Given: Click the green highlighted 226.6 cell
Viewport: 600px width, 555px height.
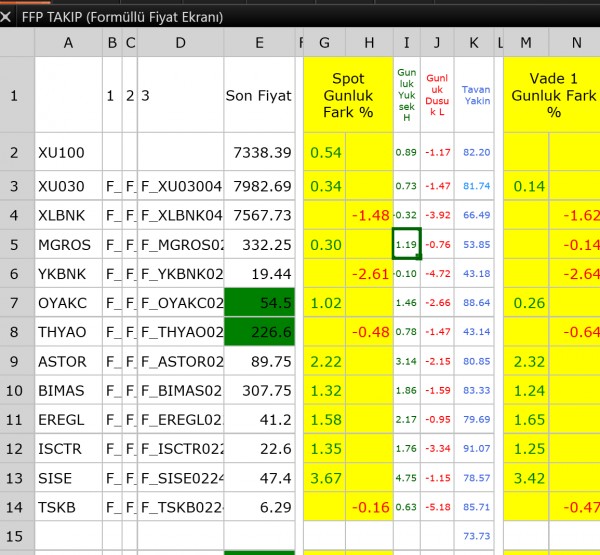Looking at the screenshot, I should pos(259,332).
